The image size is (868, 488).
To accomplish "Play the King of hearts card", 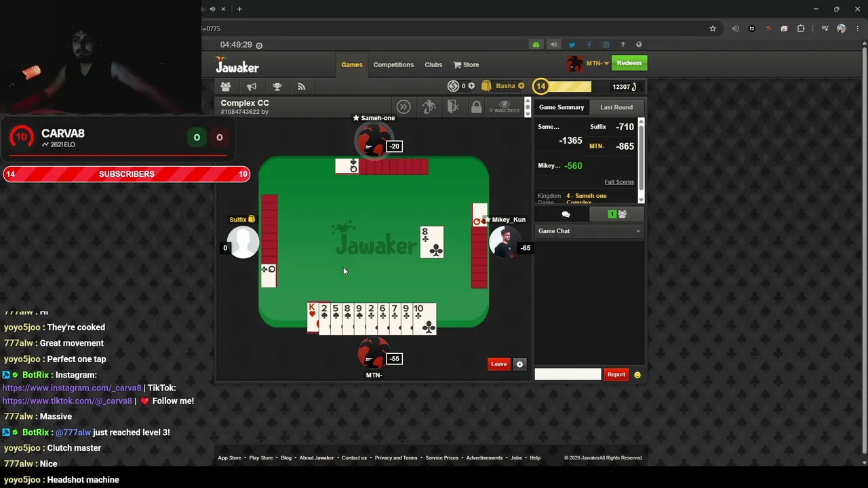I will coord(313,319).
